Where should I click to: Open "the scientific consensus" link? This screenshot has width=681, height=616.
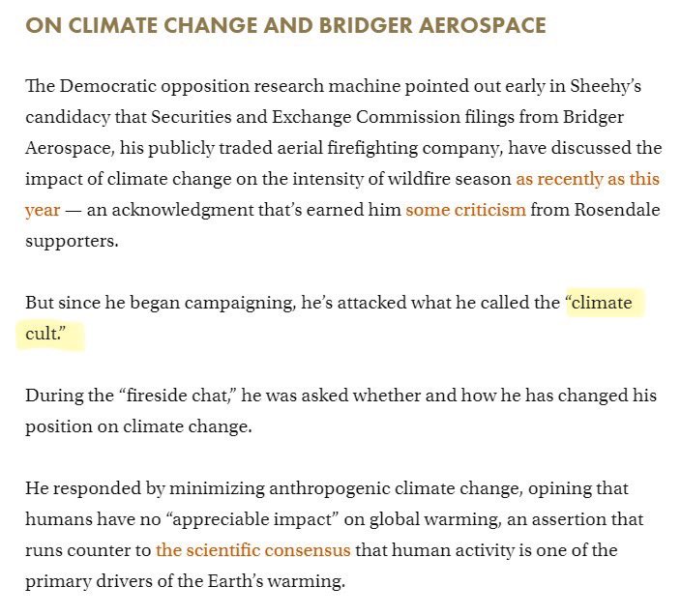[253, 550]
